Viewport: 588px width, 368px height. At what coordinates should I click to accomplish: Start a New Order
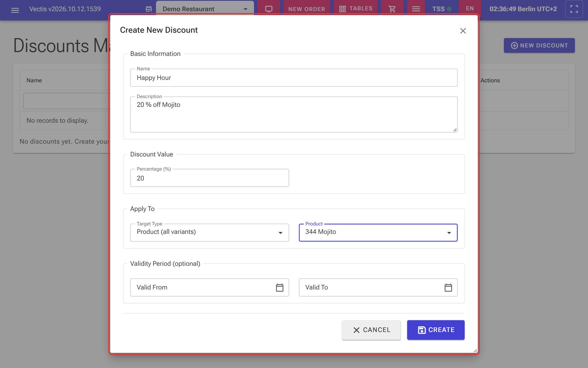[307, 9]
